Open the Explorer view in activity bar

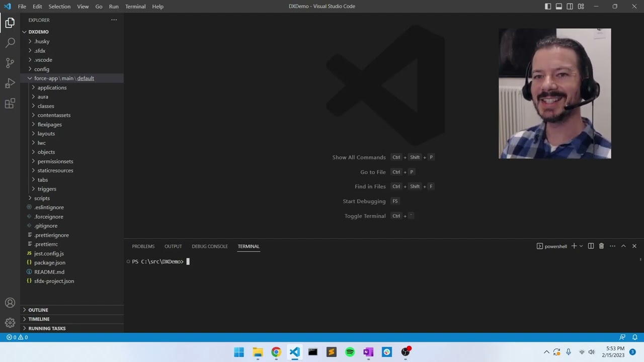tap(10, 23)
